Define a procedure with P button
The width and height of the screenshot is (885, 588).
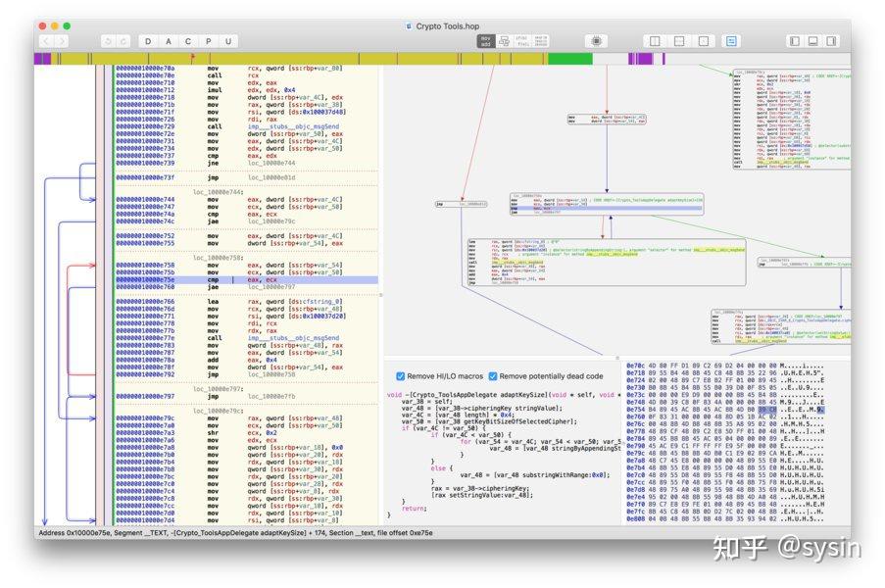210,42
